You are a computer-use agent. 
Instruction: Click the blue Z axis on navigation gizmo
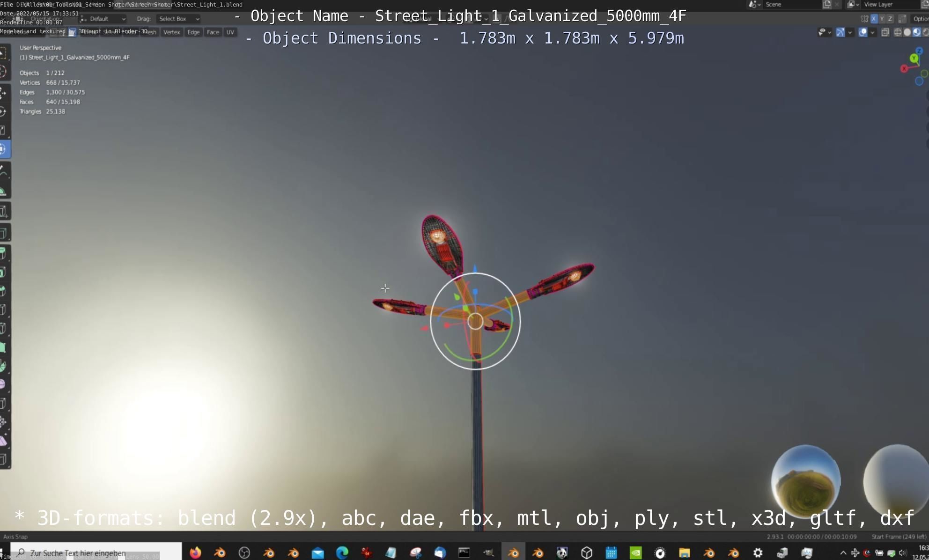coord(919,51)
